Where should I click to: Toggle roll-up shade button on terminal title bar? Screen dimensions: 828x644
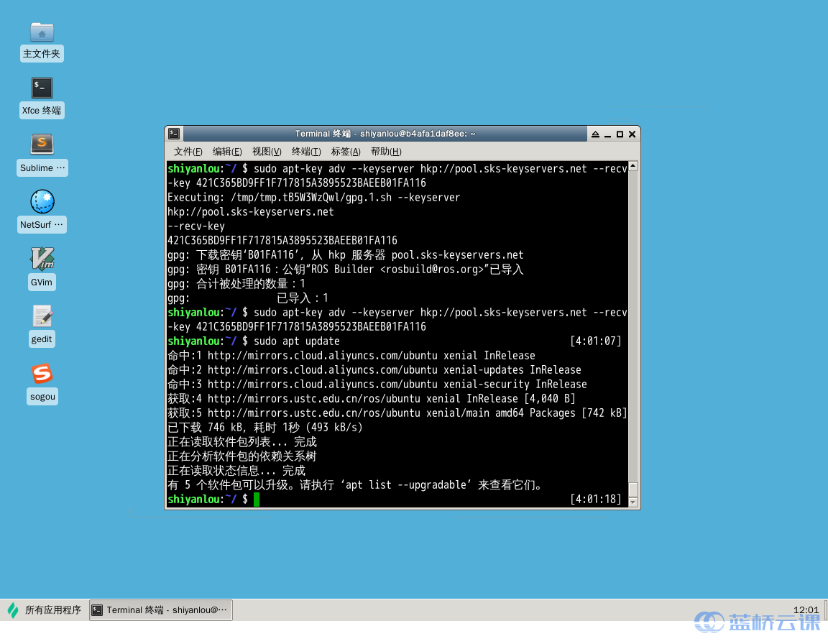click(595, 134)
